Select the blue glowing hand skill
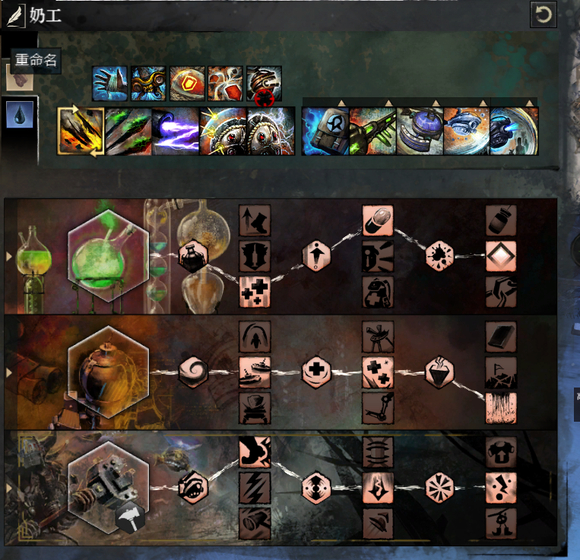The width and height of the screenshot is (580, 560). (x=110, y=84)
